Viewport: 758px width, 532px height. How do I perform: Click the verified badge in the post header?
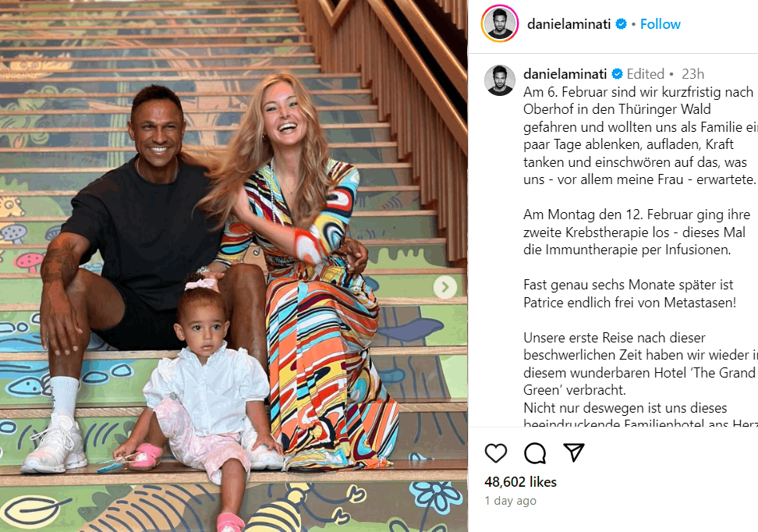622,23
